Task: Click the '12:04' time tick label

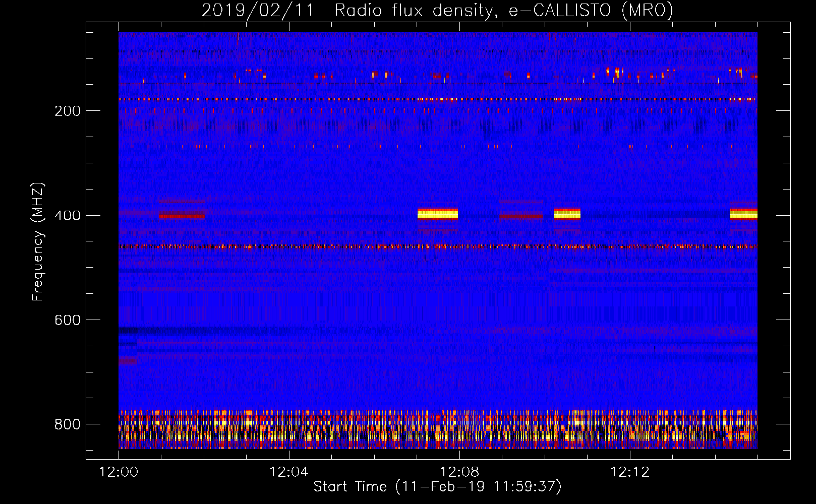Action: pyautogui.click(x=289, y=472)
